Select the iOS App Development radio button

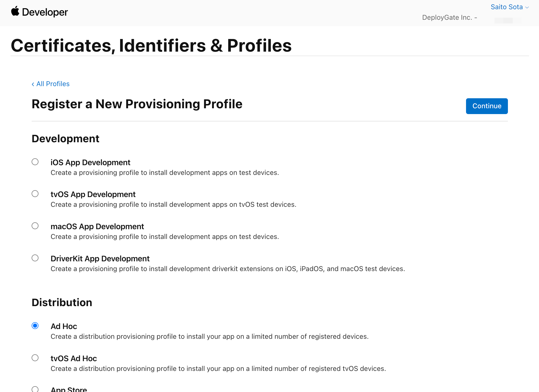[35, 162]
